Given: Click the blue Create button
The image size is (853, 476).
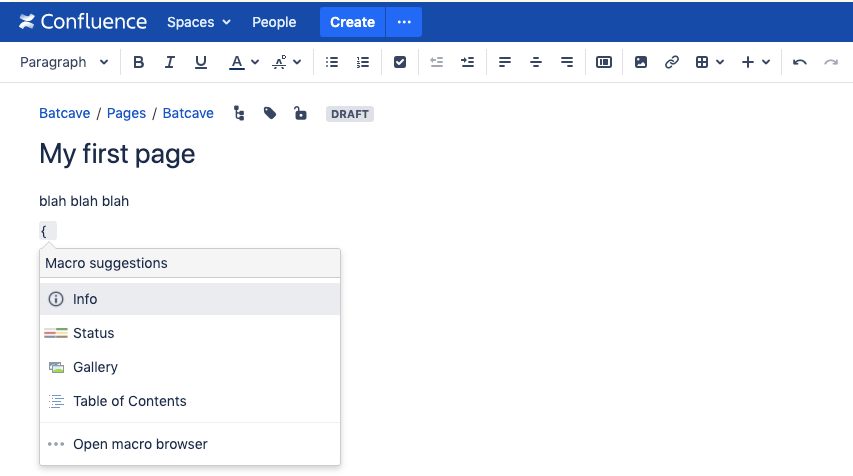Looking at the screenshot, I should tap(352, 22).
